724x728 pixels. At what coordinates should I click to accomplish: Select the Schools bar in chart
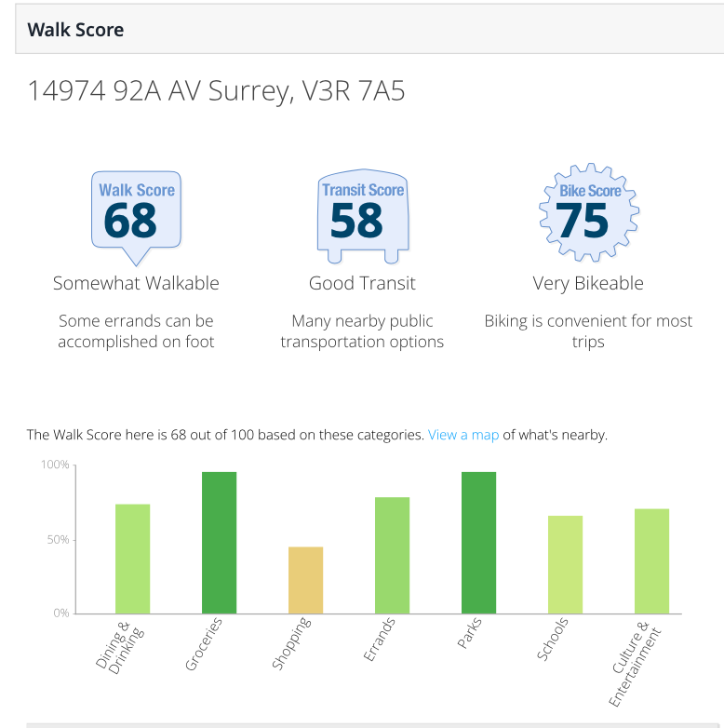[565, 564]
